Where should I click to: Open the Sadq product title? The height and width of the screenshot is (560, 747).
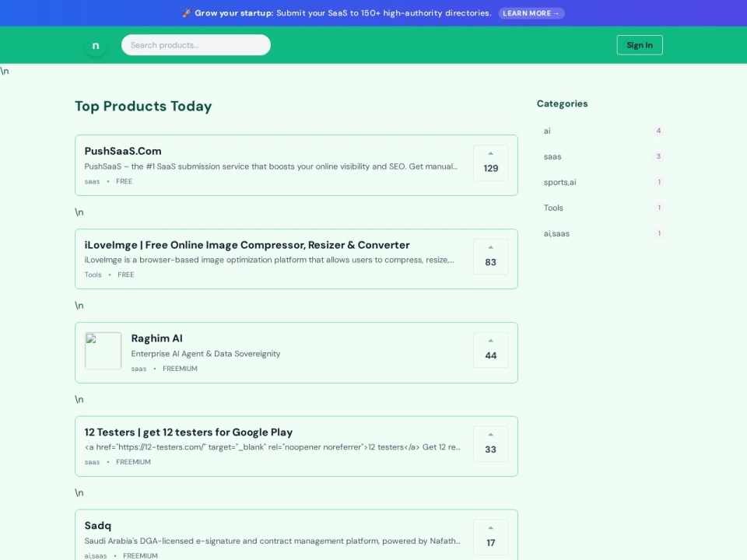(x=98, y=525)
